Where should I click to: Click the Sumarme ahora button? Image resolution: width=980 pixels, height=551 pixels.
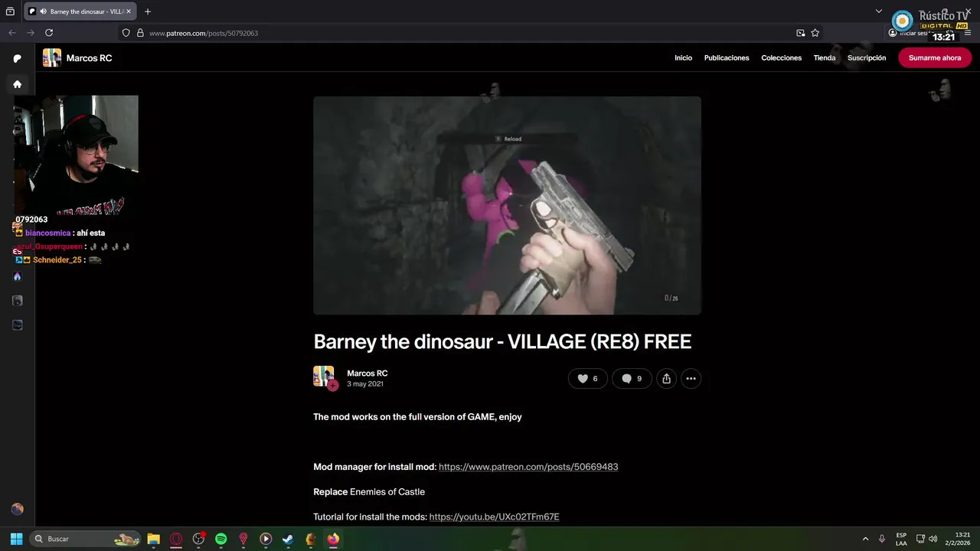934,58
